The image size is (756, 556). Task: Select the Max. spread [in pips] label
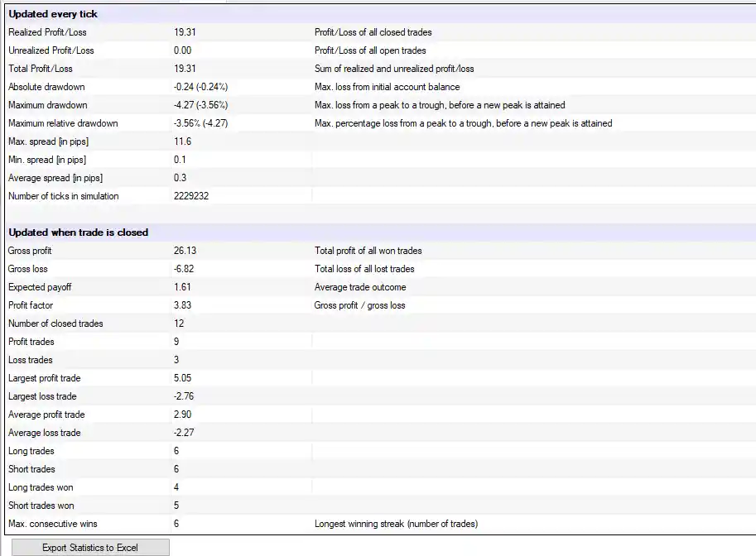48,141
